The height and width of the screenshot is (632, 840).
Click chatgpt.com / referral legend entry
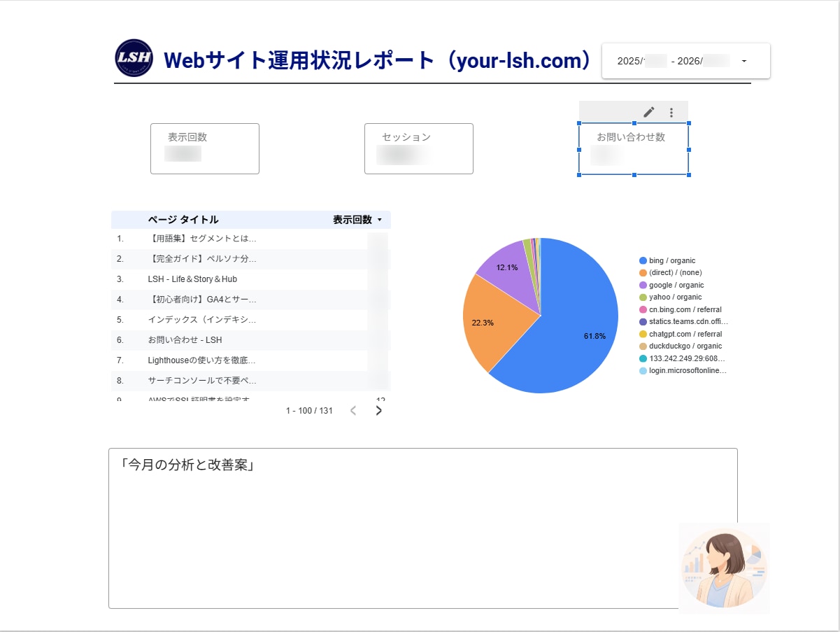coord(681,334)
